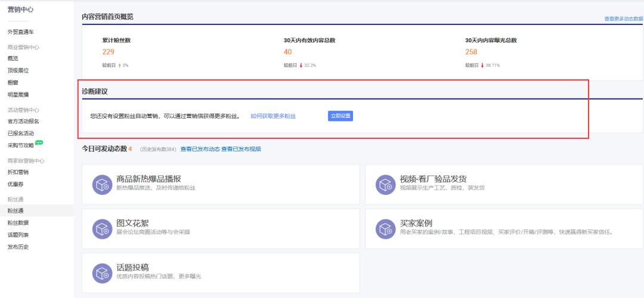
Task: Click the 视频-看厂验品发货 box icon
Action: pos(385,184)
